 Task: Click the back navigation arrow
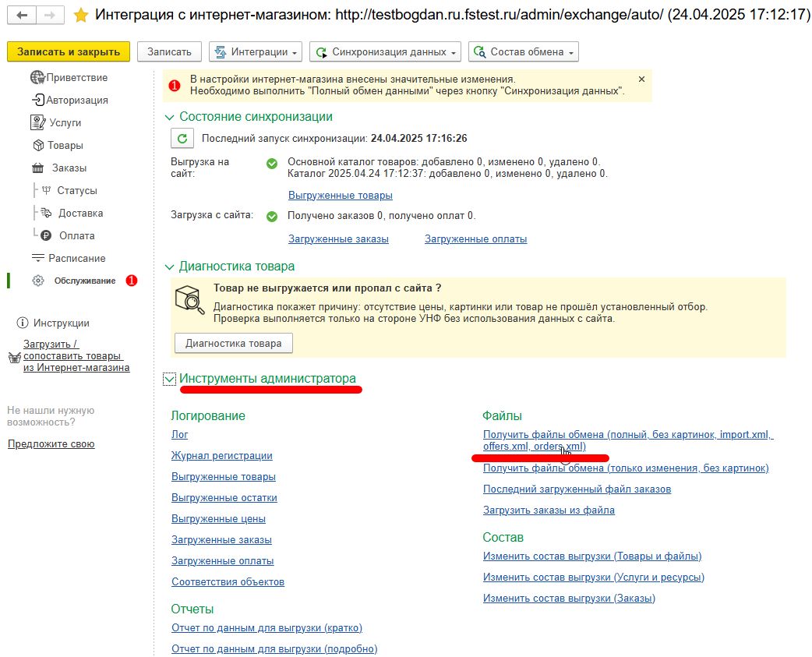(23, 15)
